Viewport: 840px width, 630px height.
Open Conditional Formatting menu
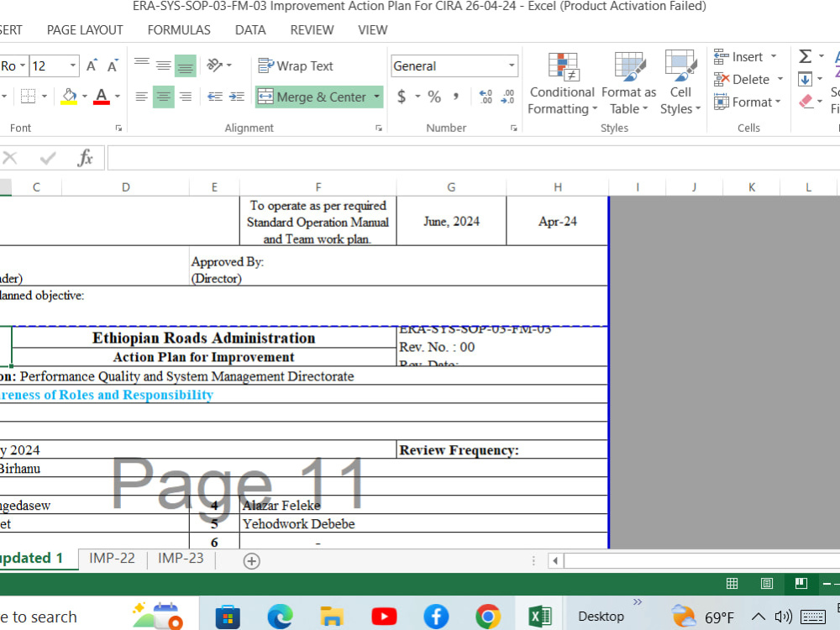(x=562, y=83)
